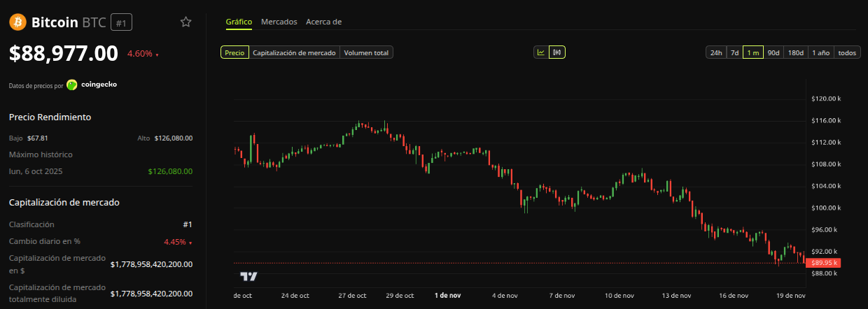Click the green $126,080.00 all-time high value
The image size is (868, 309).
(x=170, y=171)
